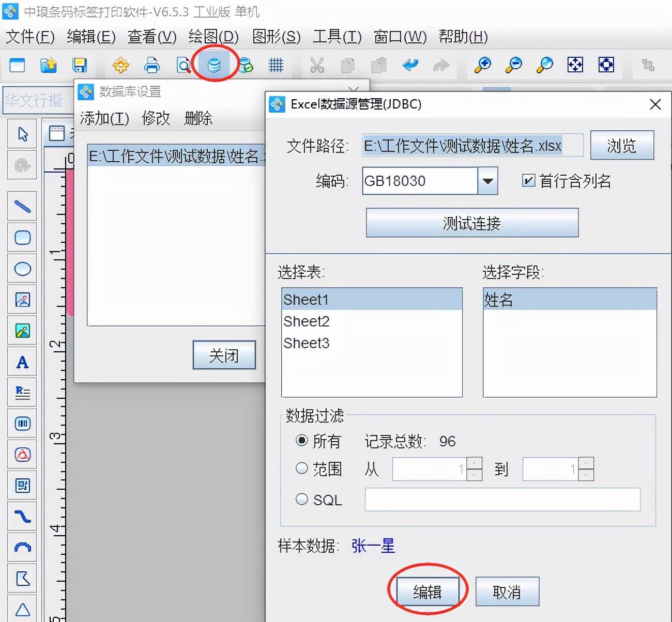Screen dimensions: 672x622
Task: Open the 窗口(W) menu
Action: (x=400, y=37)
